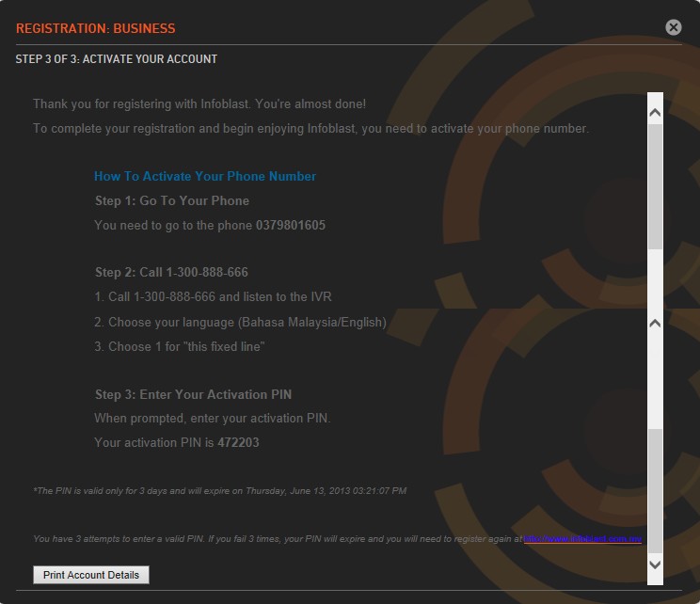Click the 'Step 1: Go To Your Phone' heading

(172, 201)
